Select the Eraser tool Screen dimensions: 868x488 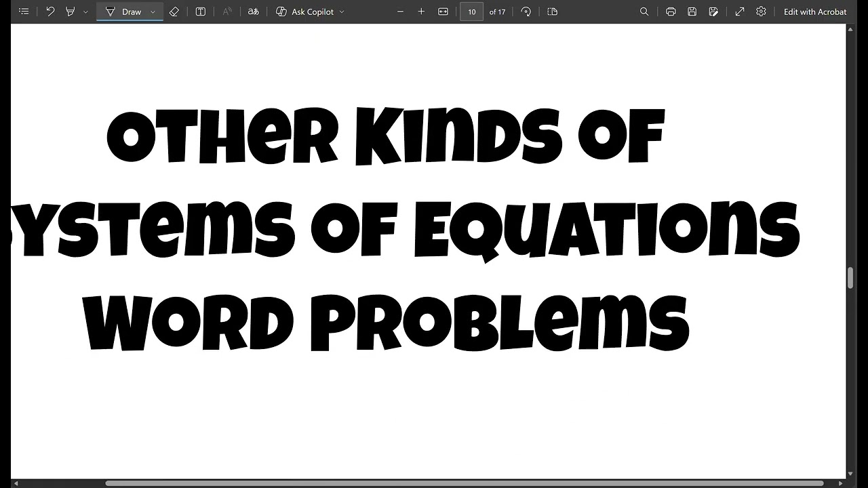(174, 12)
